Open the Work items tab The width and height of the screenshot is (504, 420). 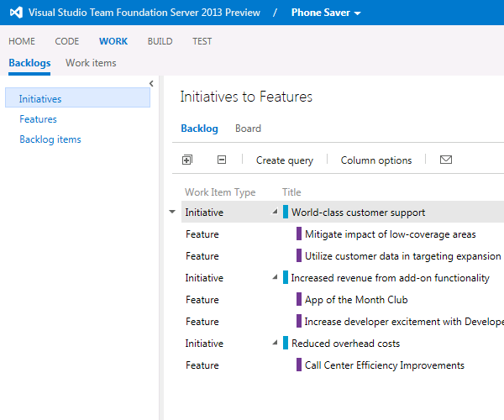click(x=91, y=63)
